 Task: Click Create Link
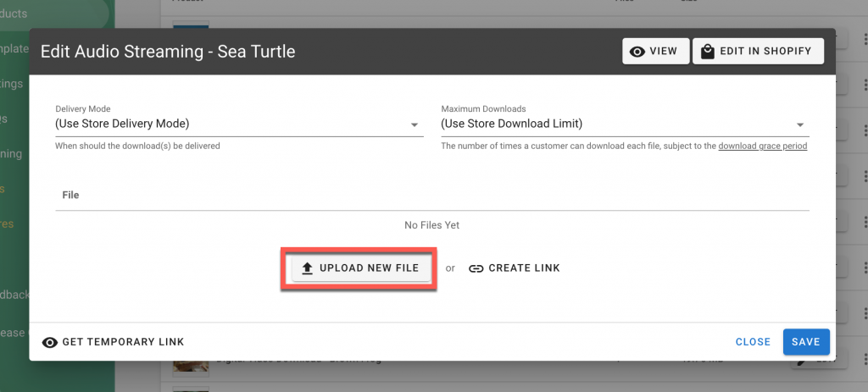coord(515,268)
